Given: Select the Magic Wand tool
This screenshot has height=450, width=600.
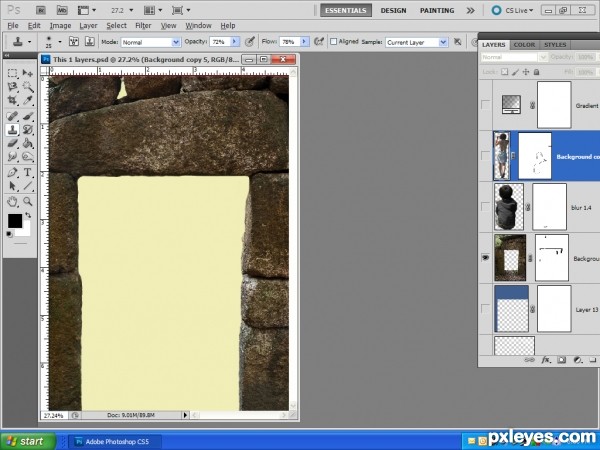Looking at the screenshot, I should pyautogui.click(x=27, y=86).
